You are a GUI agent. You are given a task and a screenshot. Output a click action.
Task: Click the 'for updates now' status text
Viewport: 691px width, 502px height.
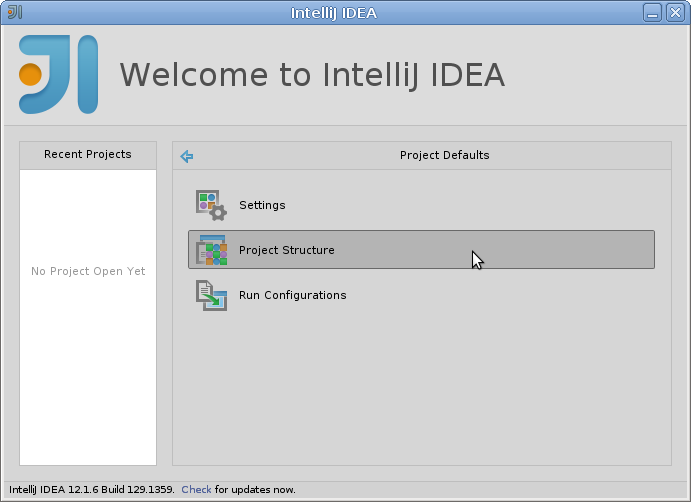[x=255, y=490]
